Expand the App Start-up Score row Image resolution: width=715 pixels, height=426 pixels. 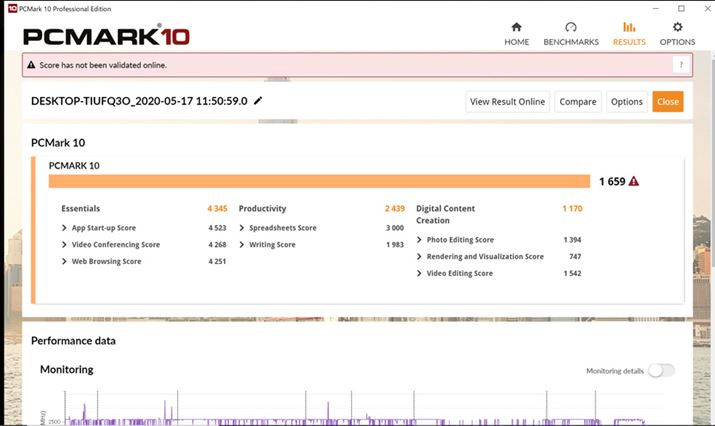[65, 228]
